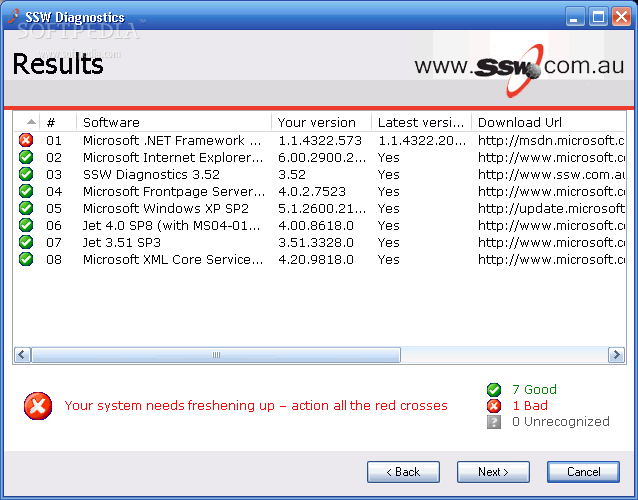This screenshot has height=500, width=638.
Task: Click the large red cross warning icon
Action: pos(38,406)
